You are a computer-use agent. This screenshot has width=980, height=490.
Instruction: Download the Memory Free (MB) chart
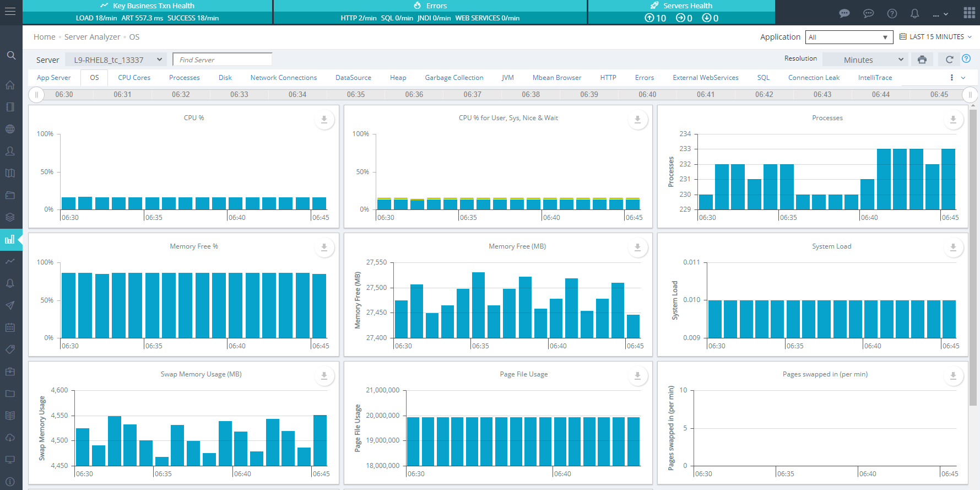click(637, 248)
